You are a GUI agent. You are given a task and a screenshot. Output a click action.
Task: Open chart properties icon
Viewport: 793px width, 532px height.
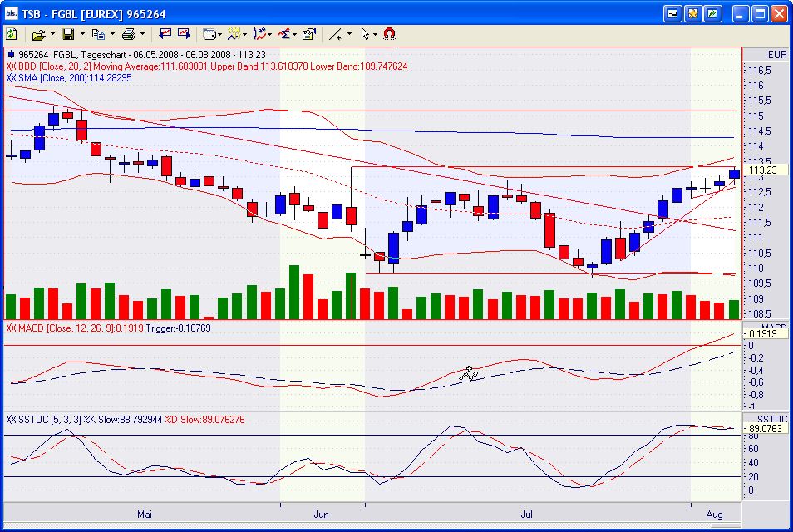coord(309,34)
